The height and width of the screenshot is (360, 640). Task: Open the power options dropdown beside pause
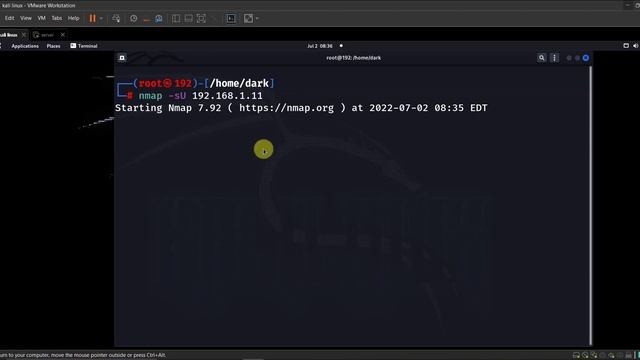[x=101, y=18]
